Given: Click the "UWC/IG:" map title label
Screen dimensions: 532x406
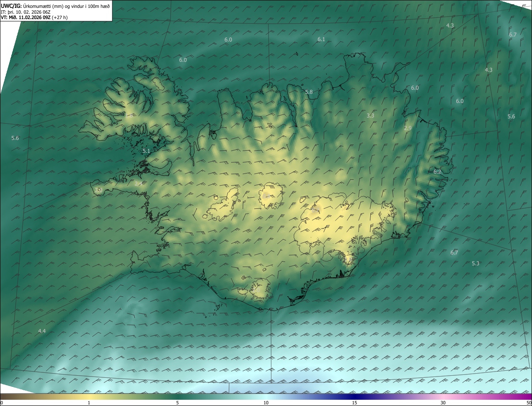Looking at the screenshot, I should [x=11, y=6].
